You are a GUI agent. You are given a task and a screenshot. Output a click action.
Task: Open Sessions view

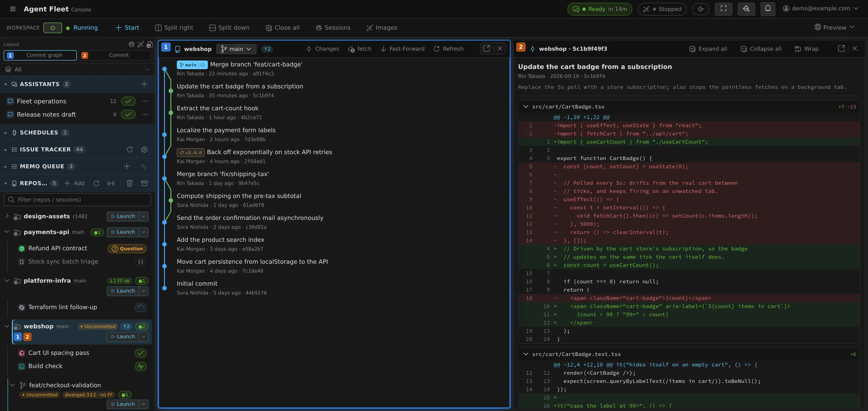click(333, 28)
